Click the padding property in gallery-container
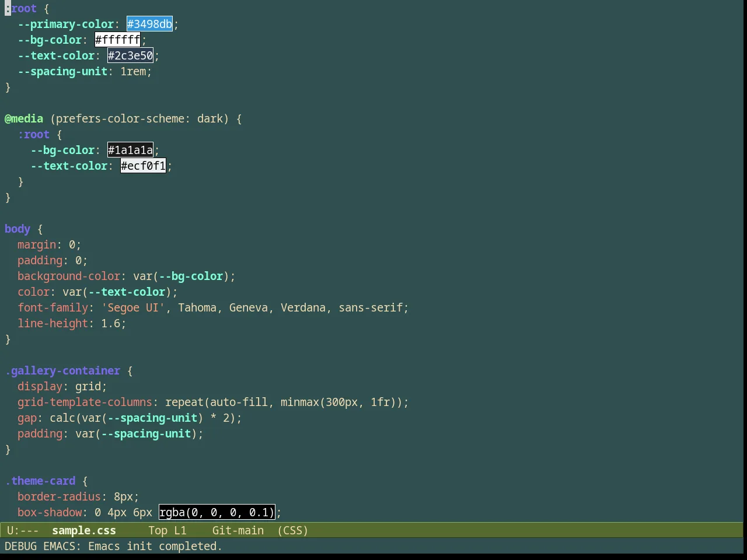The height and width of the screenshot is (560, 747). click(40, 433)
